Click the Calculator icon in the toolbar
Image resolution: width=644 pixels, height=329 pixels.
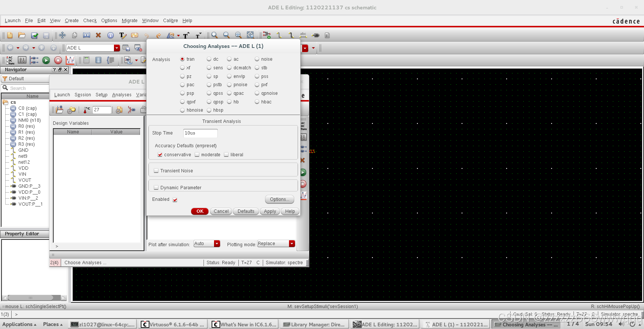(87, 60)
